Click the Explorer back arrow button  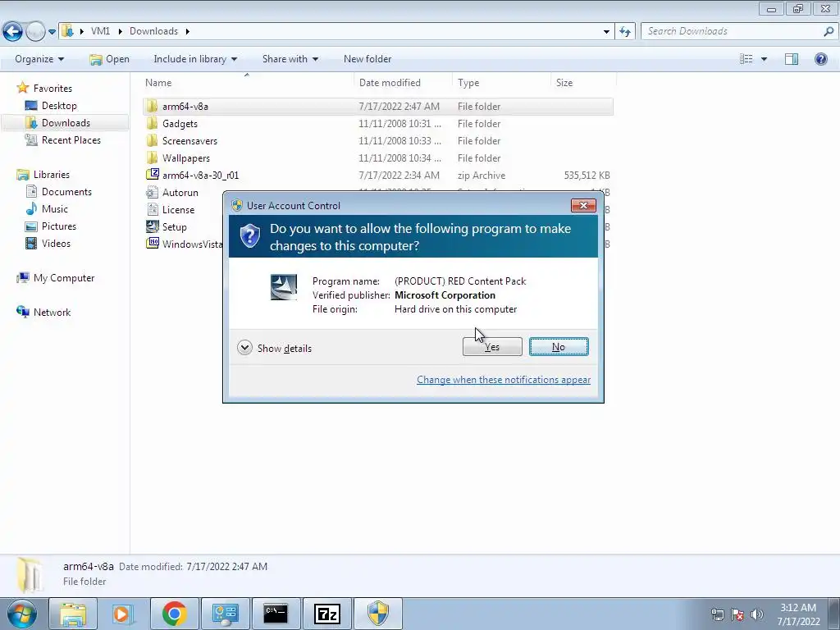(12, 32)
